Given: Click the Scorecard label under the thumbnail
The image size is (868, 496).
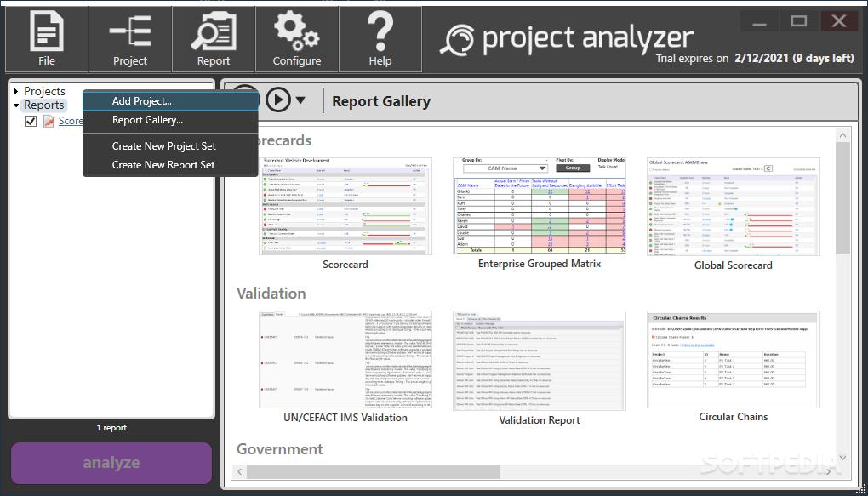Looking at the screenshot, I should (345, 265).
